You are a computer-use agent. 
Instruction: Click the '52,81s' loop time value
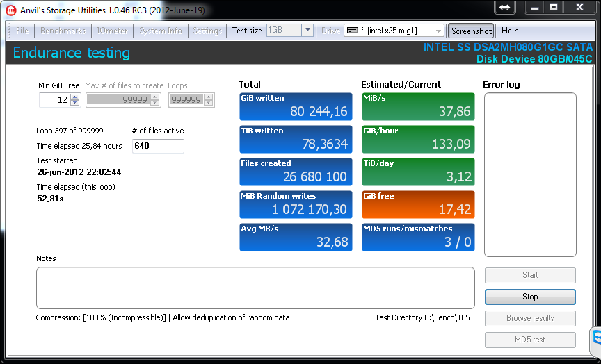(x=50, y=198)
